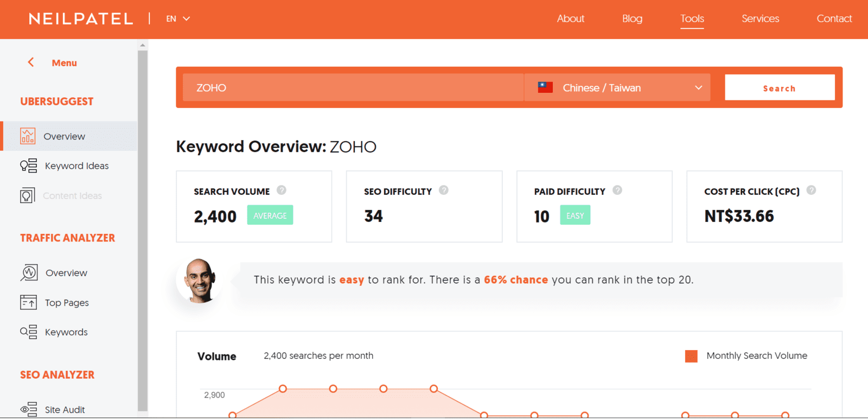Click Cost Per Click help icon
This screenshot has height=419, width=868.
[811, 190]
